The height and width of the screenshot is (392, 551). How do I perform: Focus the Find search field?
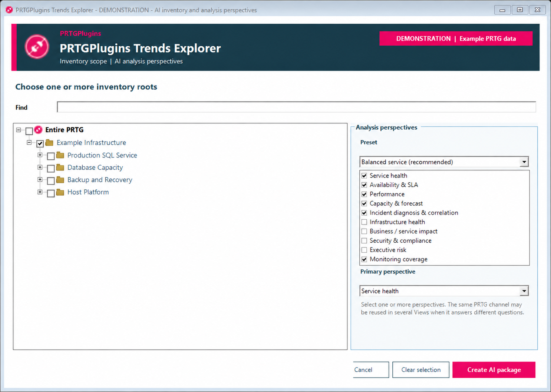coord(296,107)
